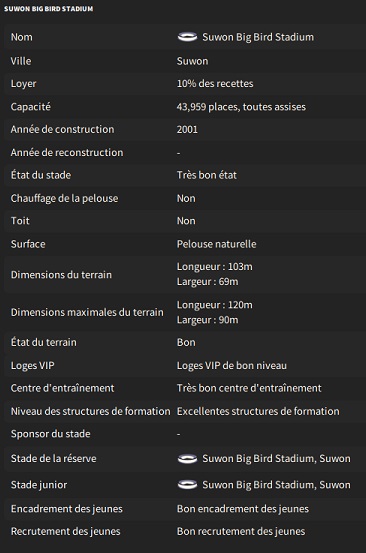
Task: Open the reserve stadium link Suwon Big Bird Stadium, Suwon
Action: click(276, 458)
